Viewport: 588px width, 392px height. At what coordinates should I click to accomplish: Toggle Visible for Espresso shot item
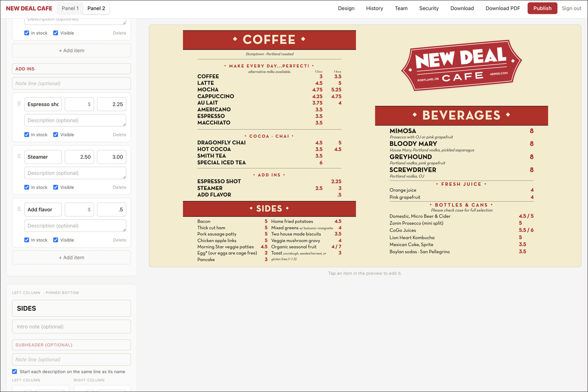(55, 135)
